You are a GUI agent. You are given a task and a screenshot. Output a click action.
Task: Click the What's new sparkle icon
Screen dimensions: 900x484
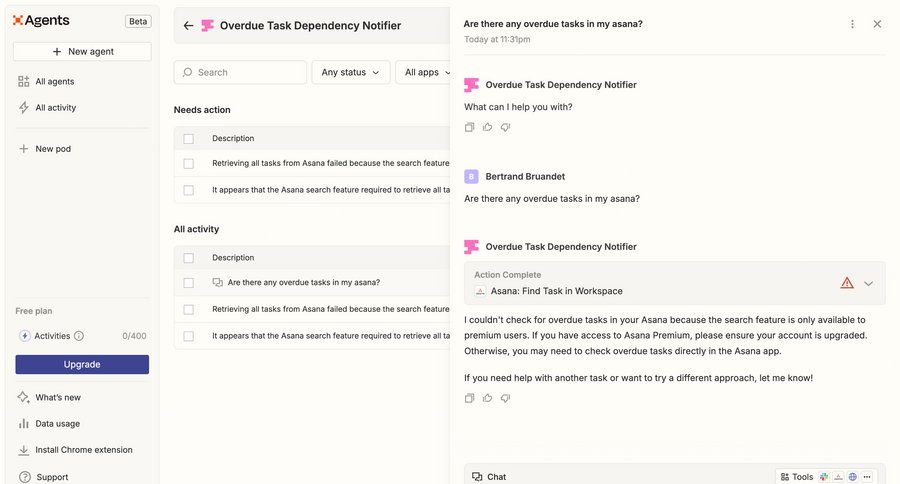point(24,397)
